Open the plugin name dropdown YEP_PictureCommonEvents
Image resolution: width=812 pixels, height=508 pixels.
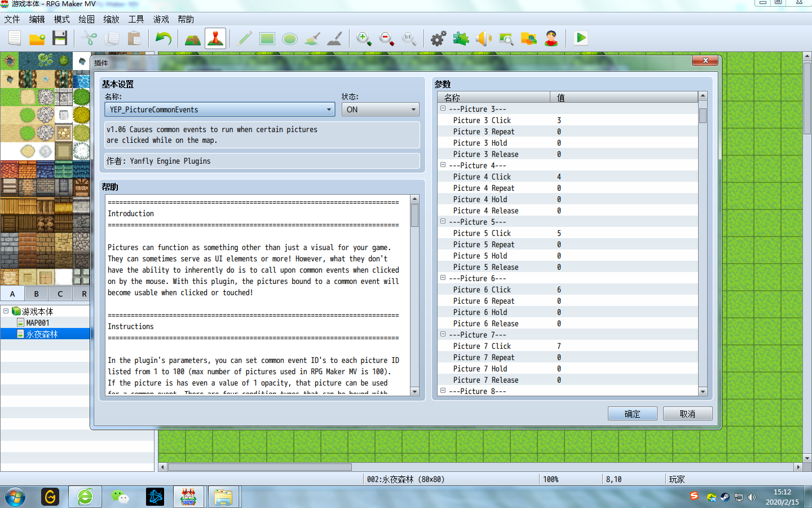tap(220, 110)
